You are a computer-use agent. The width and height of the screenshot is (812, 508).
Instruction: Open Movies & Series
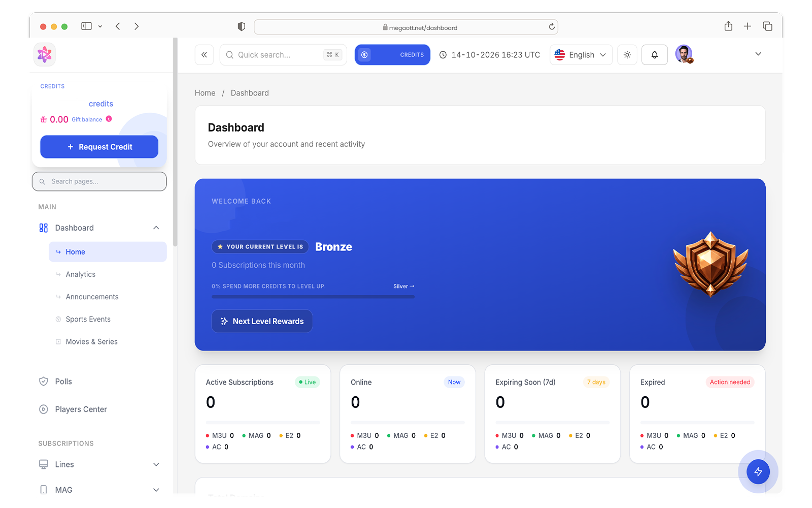pos(91,341)
